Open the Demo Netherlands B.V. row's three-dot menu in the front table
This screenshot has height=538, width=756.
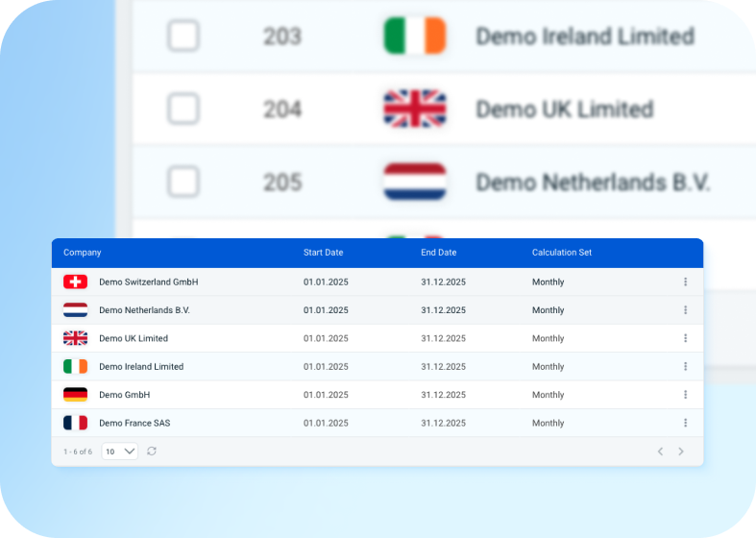pyautogui.click(x=685, y=310)
